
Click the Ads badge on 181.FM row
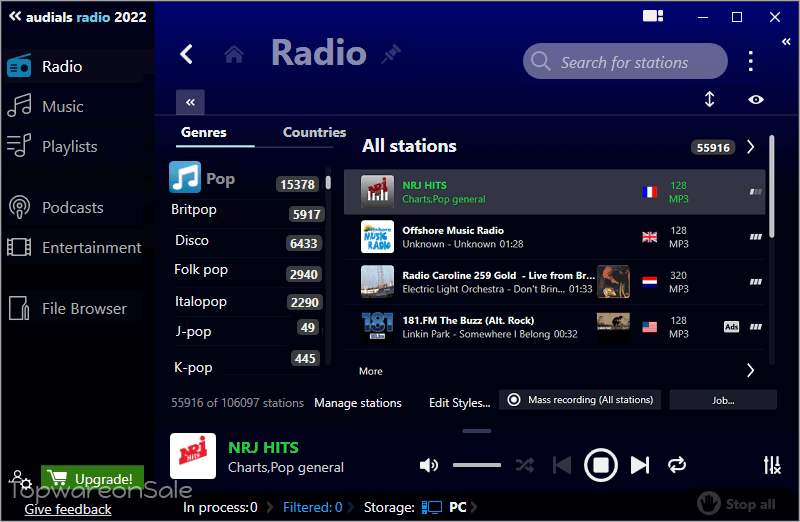point(731,327)
